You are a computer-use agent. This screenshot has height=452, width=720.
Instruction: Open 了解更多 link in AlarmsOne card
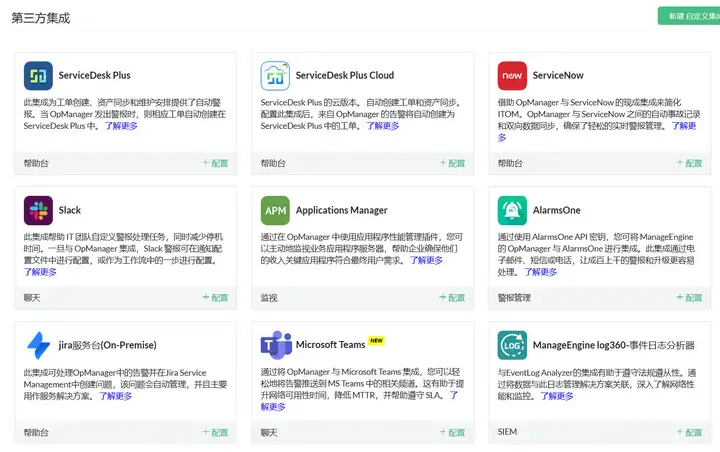[540, 272]
